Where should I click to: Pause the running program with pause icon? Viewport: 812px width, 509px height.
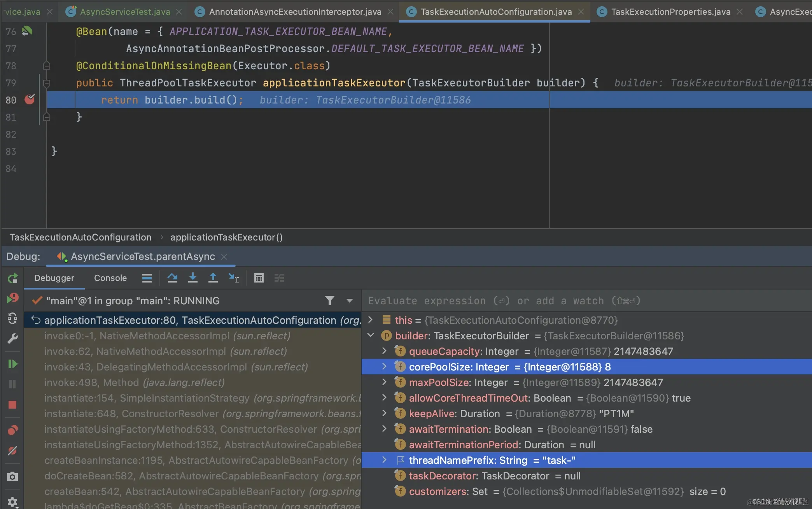pyautogui.click(x=12, y=384)
